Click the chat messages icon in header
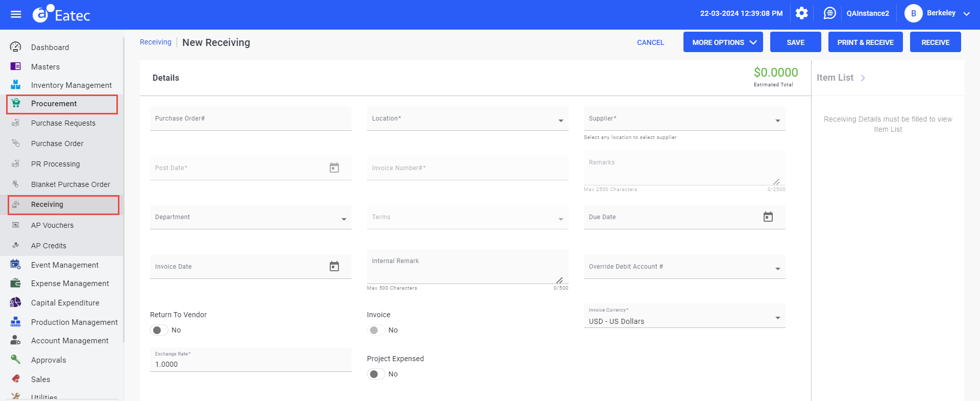The width and height of the screenshot is (980, 401). tap(829, 13)
